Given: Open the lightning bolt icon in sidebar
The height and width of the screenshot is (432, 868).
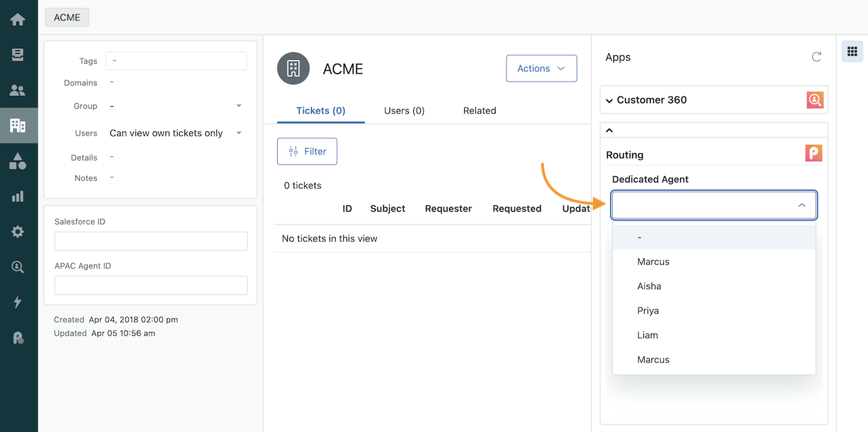Looking at the screenshot, I should (x=18, y=303).
